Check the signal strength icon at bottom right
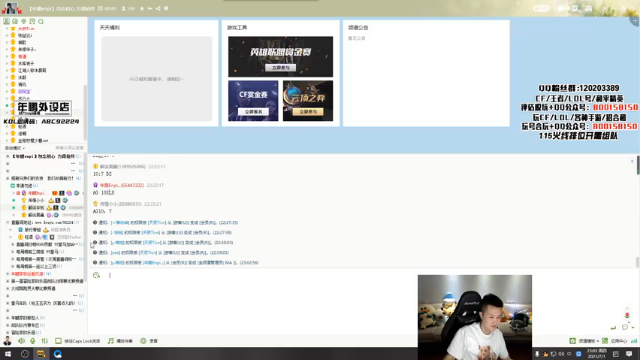This screenshot has height=360, width=640. tap(634, 341)
